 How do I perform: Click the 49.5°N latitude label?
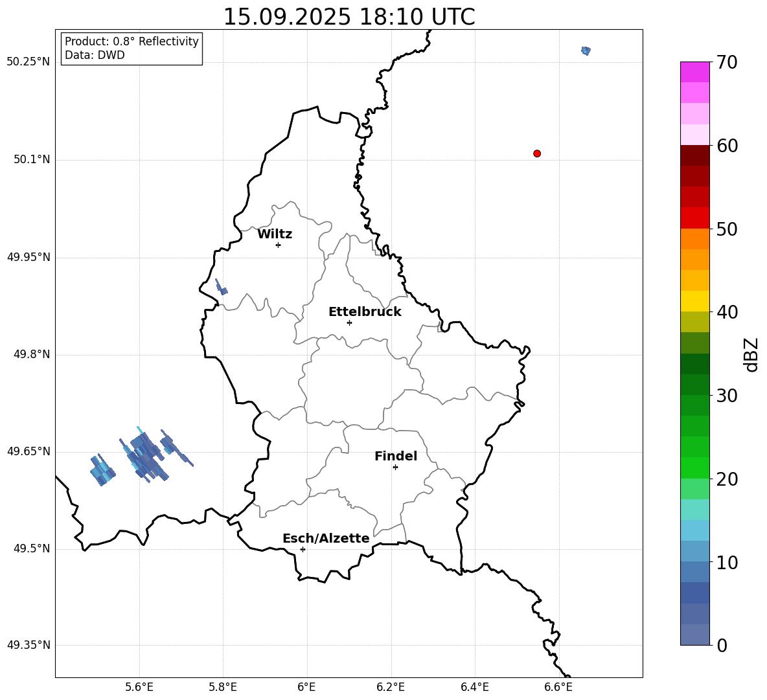[32, 548]
